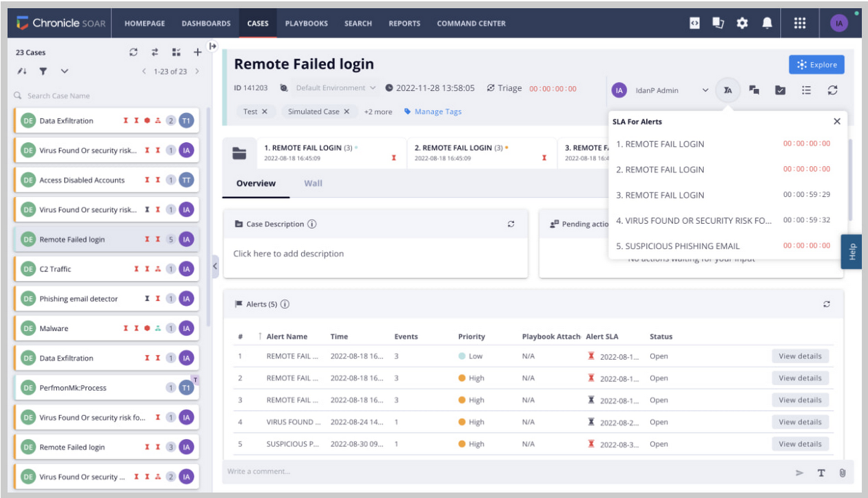Screen dimensions: 868x498
Task: Sort alerts by Alert Name column
Action: tap(286, 336)
